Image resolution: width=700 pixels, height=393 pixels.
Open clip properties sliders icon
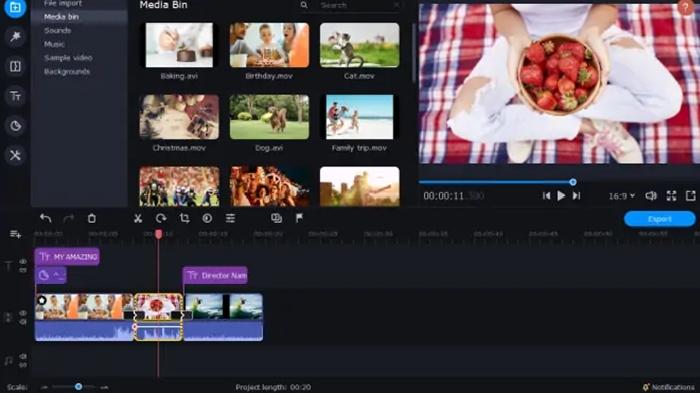click(230, 218)
